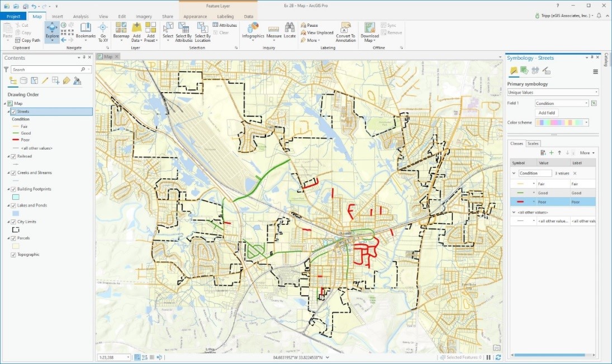
Task: Click the Go To XY icon
Action: (103, 32)
